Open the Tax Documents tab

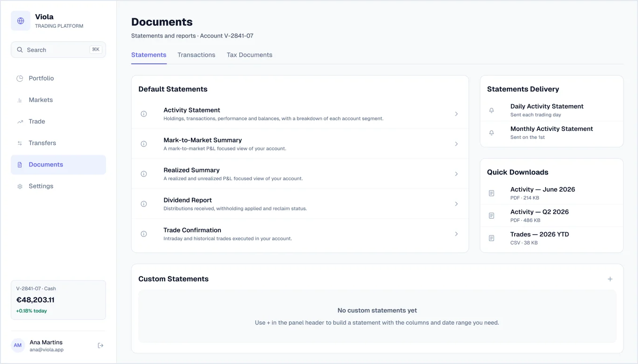pos(250,55)
